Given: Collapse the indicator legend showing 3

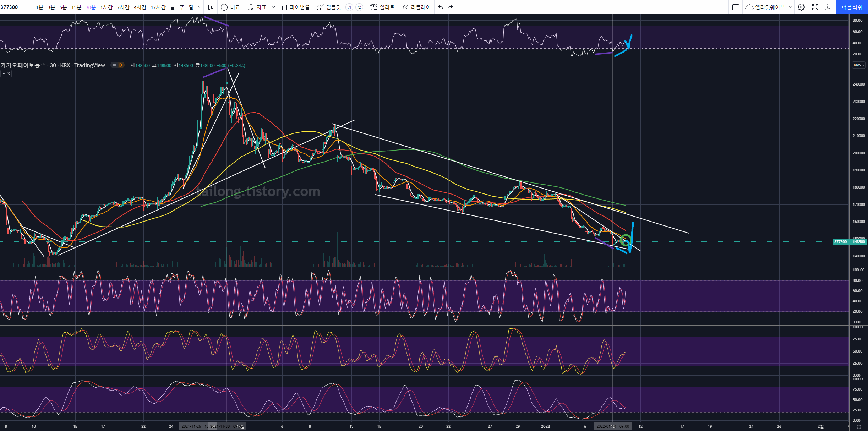Looking at the screenshot, I should point(6,74).
